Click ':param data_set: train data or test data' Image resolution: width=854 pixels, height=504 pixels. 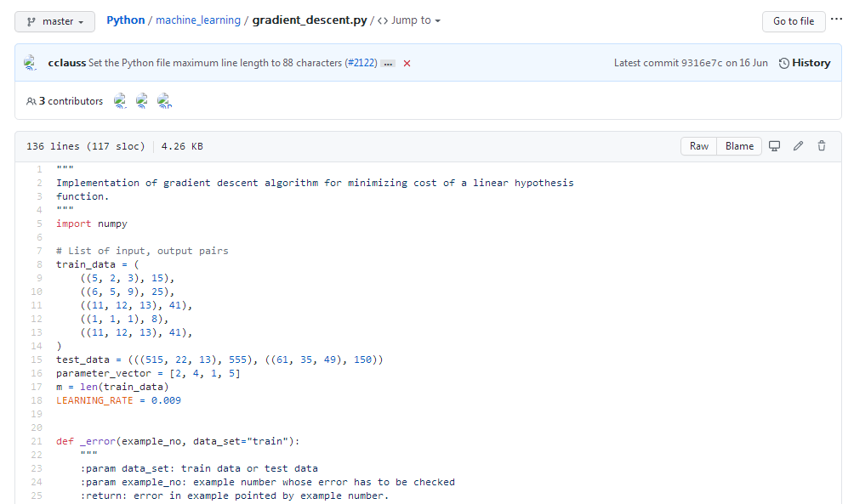[199, 468]
